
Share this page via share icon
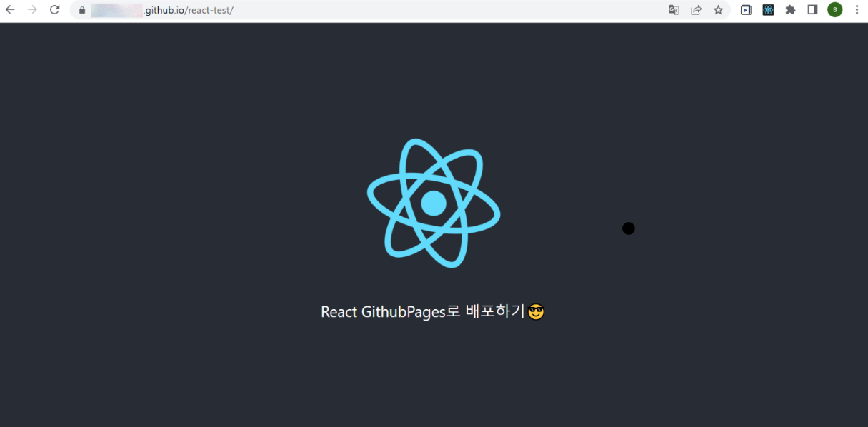pos(696,10)
